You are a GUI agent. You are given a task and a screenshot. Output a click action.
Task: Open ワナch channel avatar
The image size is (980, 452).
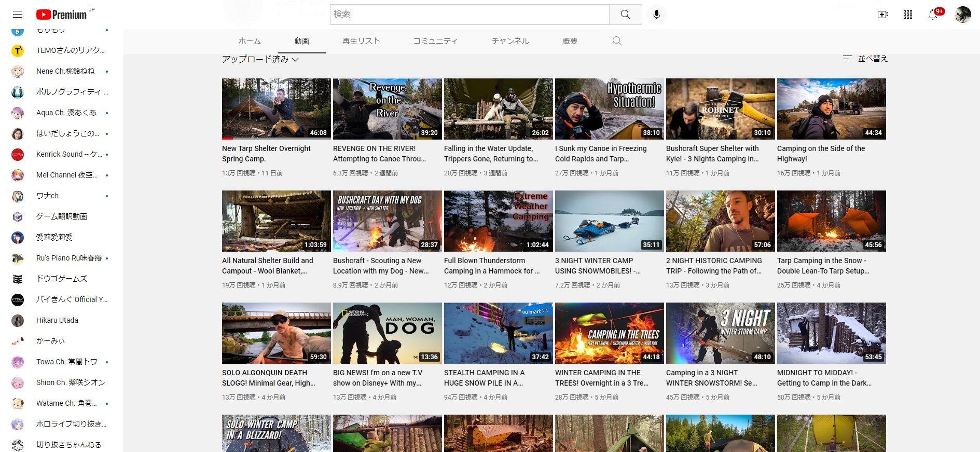tap(18, 196)
